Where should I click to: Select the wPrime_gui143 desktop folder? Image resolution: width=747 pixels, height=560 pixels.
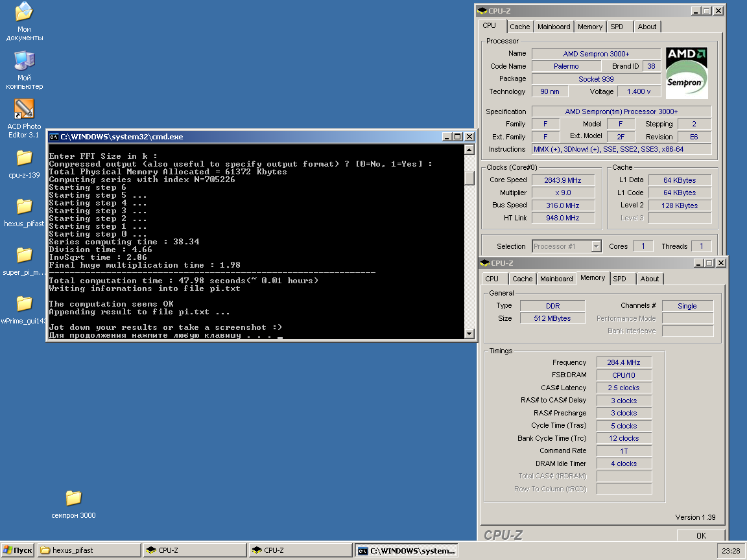pyautogui.click(x=24, y=310)
